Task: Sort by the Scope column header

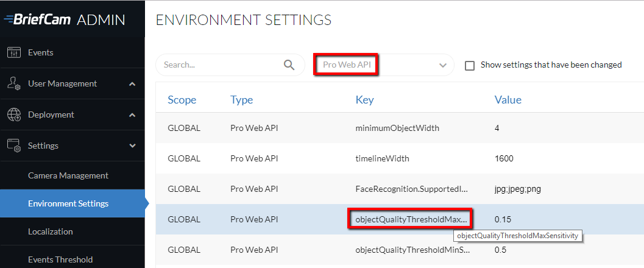Action: click(x=182, y=100)
